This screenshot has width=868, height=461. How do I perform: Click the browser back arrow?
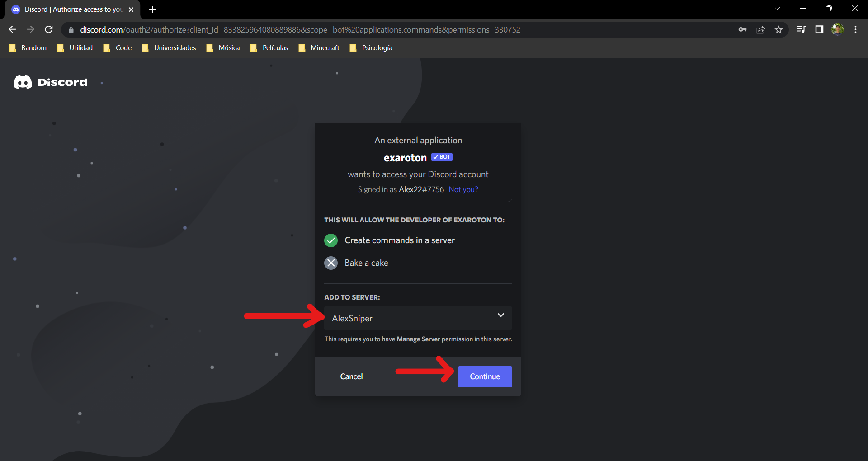coord(12,29)
